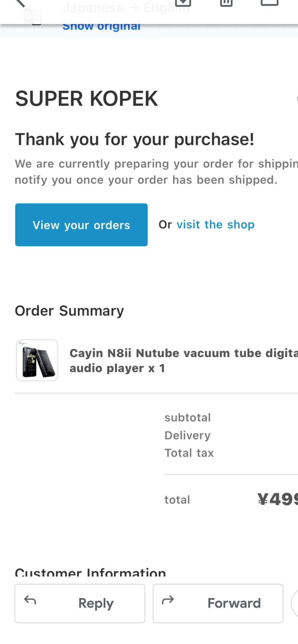
Task: Mark as unread using the envelope icon
Action: 269,3
